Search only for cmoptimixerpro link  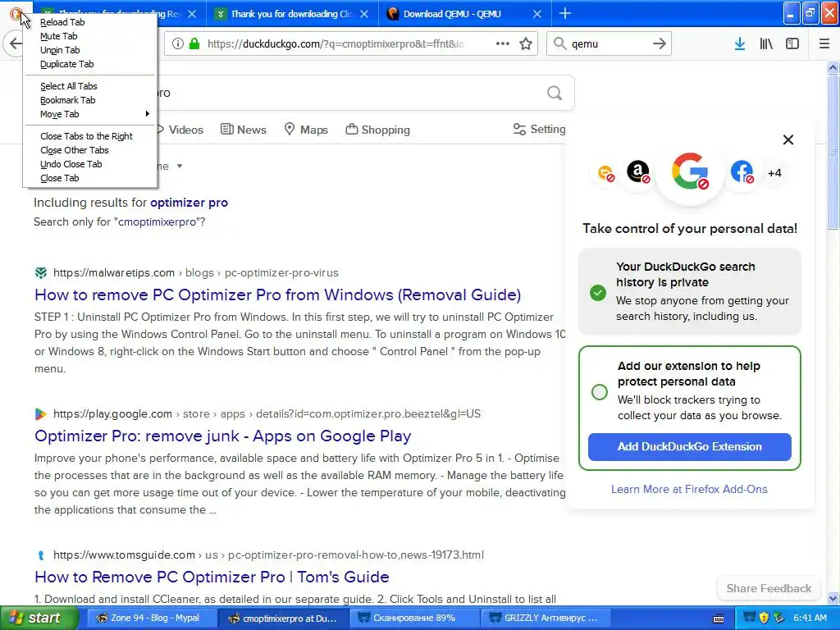[x=157, y=221]
